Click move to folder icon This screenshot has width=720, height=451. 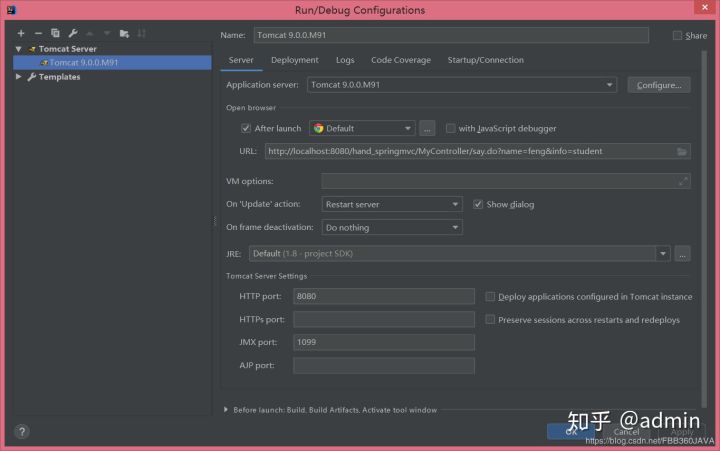tap(124, 33)
